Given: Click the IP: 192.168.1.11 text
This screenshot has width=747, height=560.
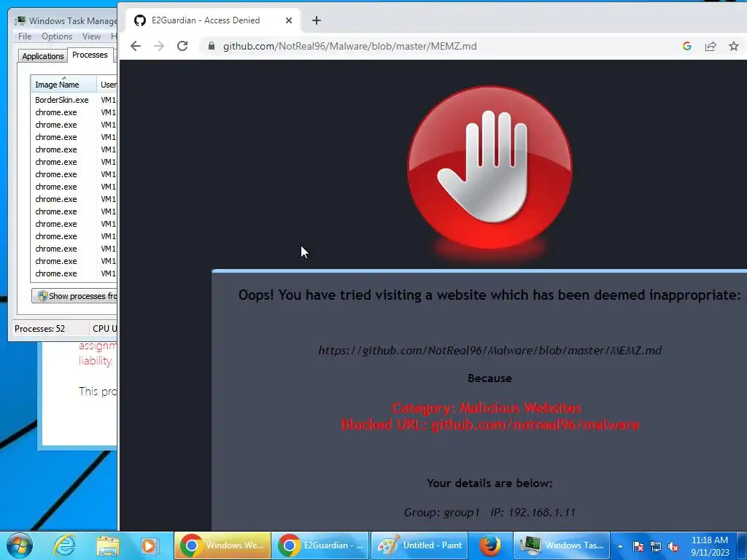Looking at the screenshot, I should coord(533,513).
